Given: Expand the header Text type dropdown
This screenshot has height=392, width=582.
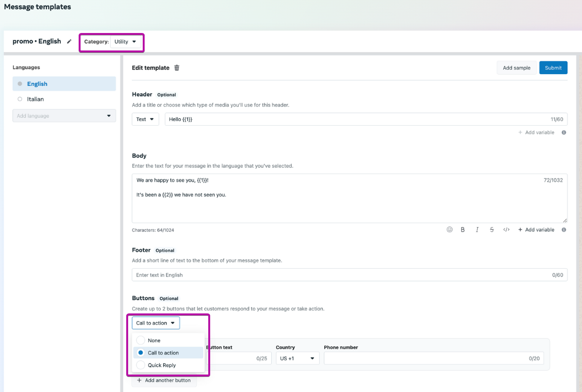Looking at the screenshot, I should click(145, 119).
